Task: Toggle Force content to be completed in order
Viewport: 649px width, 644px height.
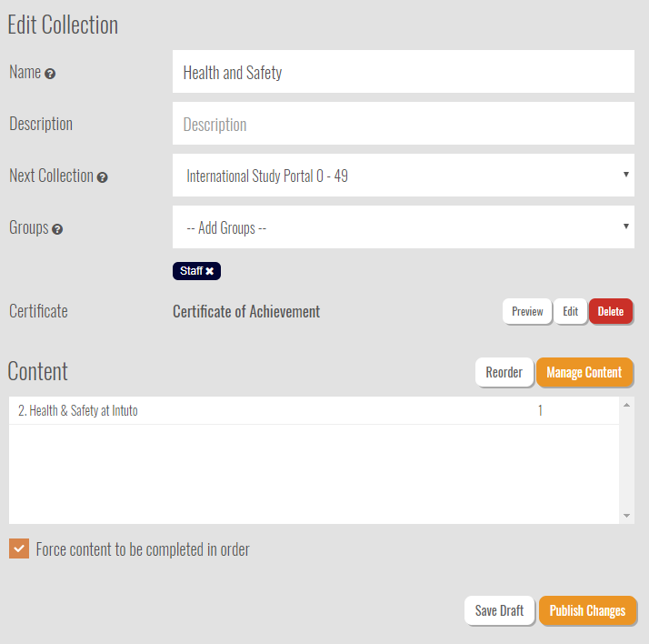Action: [x=19, y=548]
